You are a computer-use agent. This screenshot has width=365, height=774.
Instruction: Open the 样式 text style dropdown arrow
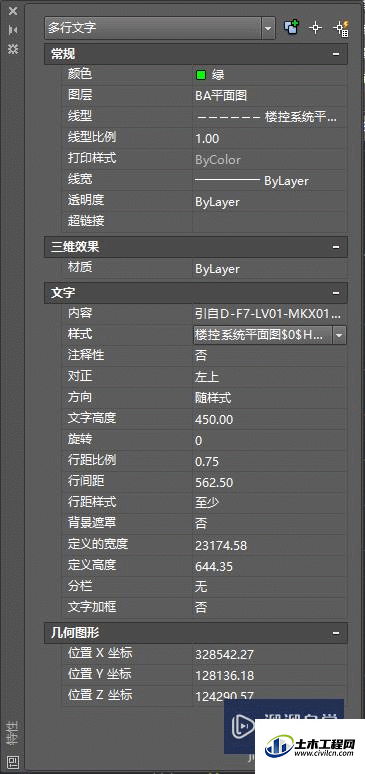(x=339, y=335)
